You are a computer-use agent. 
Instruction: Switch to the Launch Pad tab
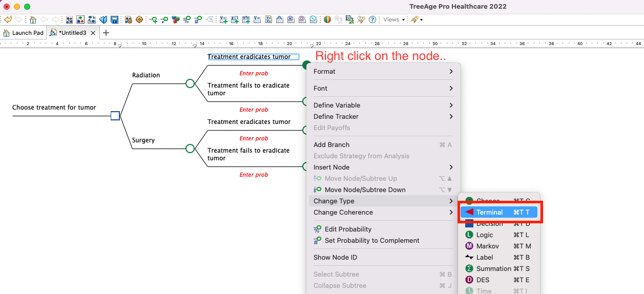coord(24,33)
